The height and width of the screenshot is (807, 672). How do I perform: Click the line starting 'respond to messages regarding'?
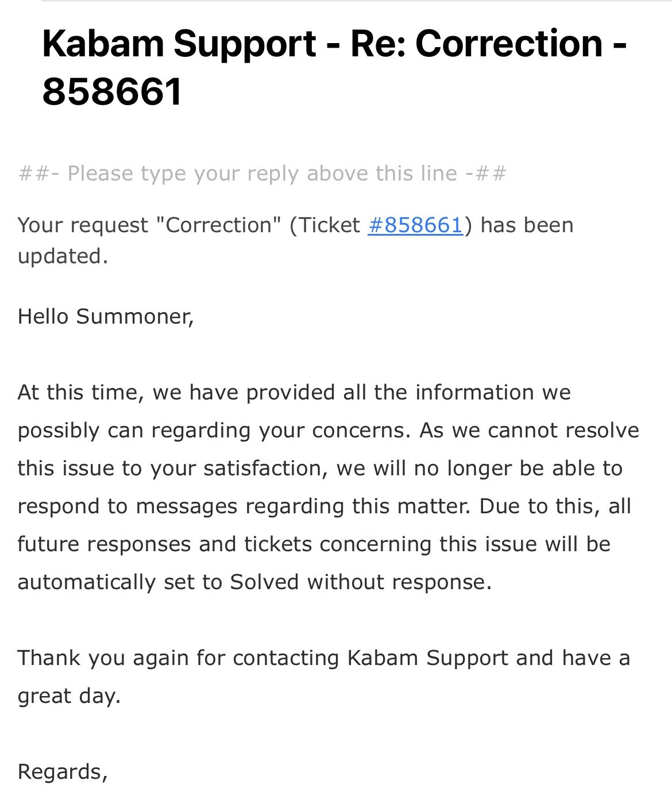click(325, 506)
